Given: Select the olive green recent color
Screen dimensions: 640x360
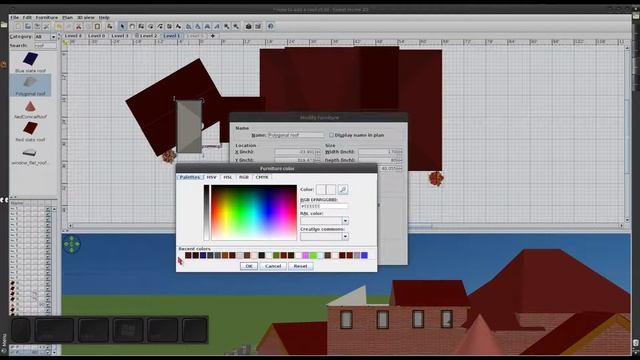Looking at the screenshot, I should tap(276, 256).
